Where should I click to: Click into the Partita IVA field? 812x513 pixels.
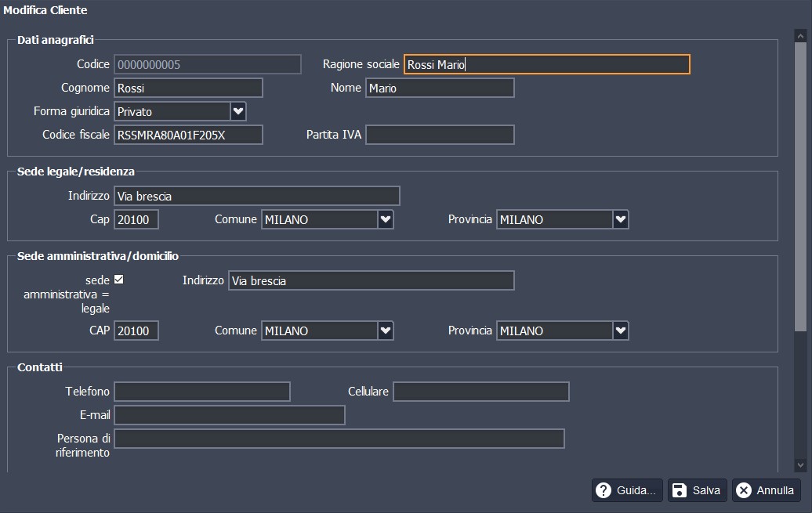pyautogui.click(x=440, y=135)
